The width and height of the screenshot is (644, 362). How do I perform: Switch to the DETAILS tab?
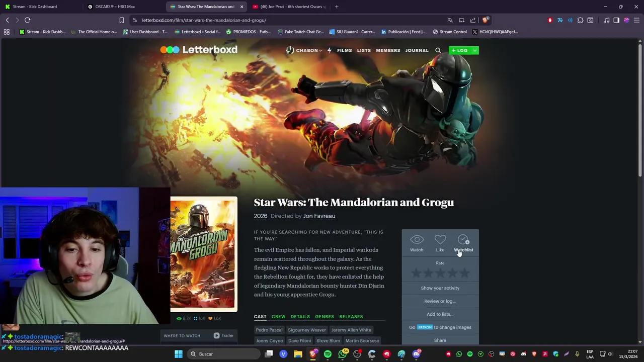pos(300,317)
